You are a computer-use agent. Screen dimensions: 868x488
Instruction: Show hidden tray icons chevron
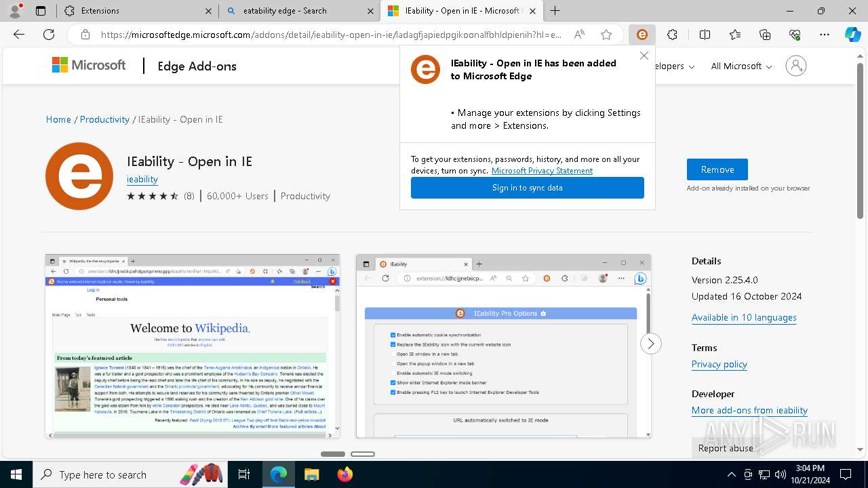click(731, 474)
